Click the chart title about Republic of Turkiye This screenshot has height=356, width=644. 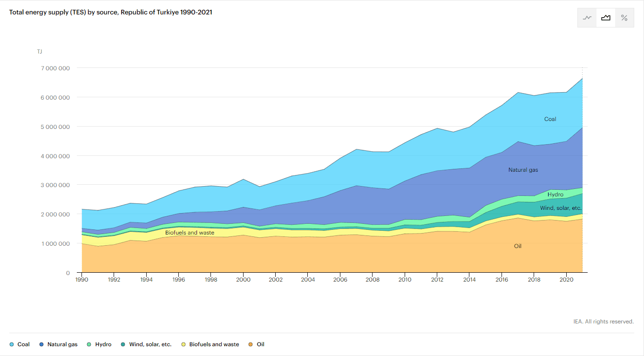[111, 12]
